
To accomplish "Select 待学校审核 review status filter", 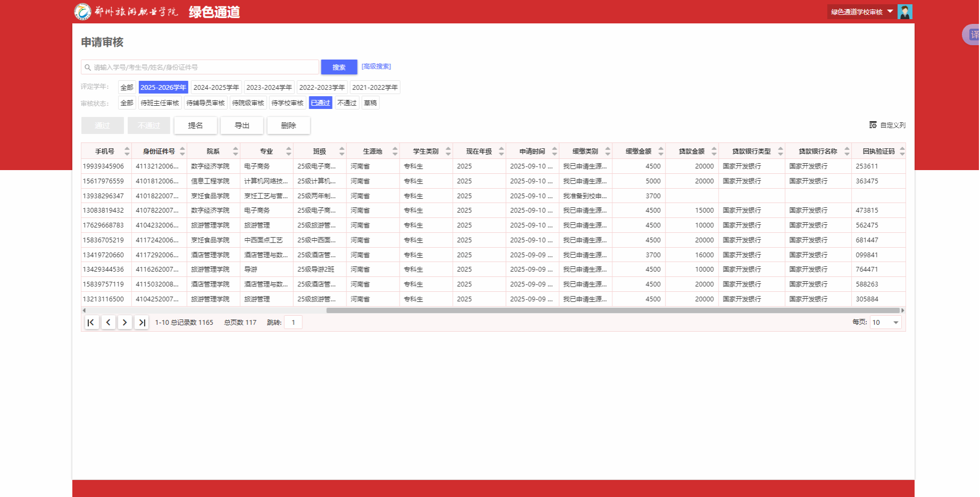I will pos(287,103).
